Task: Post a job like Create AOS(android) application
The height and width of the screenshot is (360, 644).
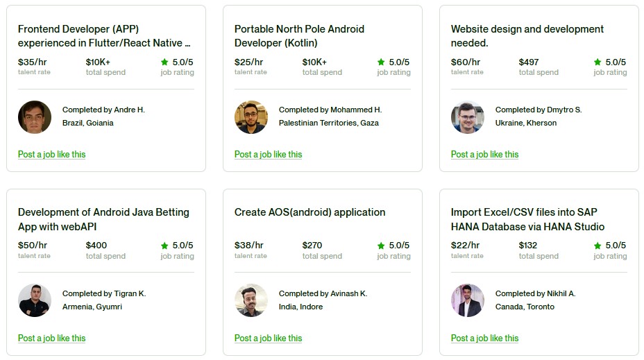Action: point(268,338)
